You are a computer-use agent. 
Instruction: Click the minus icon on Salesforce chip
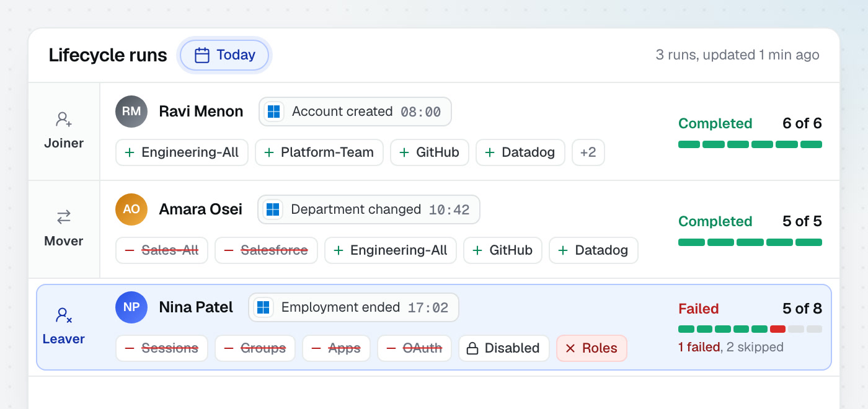229,250
